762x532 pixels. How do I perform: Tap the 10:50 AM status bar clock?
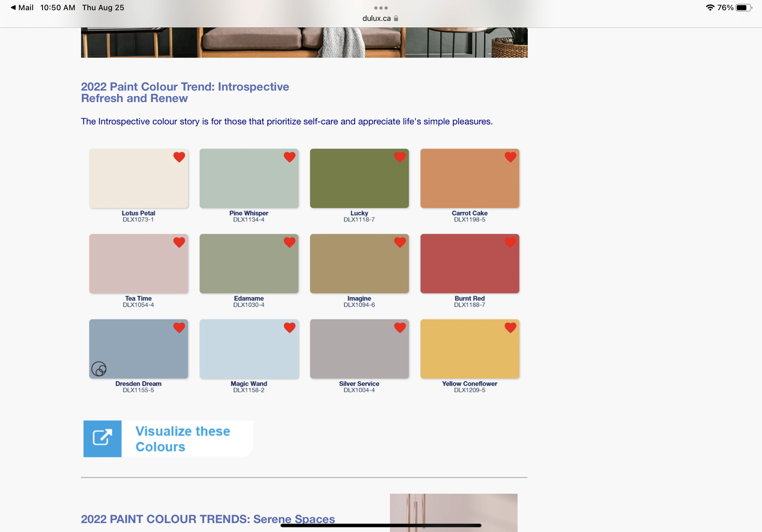(58, 7)
